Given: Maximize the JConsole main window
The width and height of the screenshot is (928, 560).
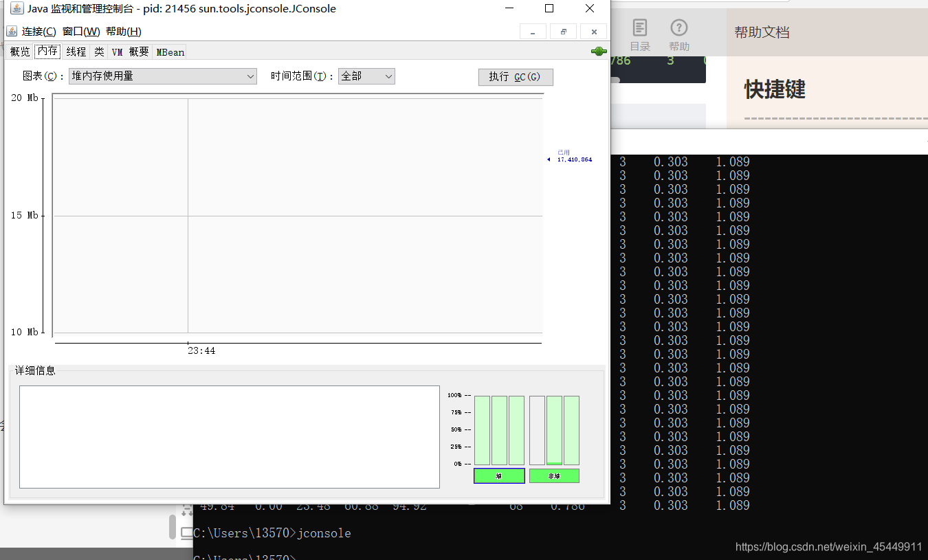Looking at the screenshot, I should [x=549, y=8].
